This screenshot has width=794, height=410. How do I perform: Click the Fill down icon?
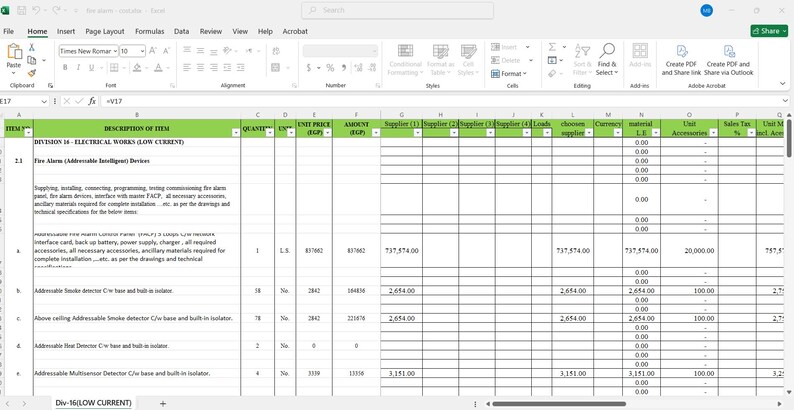click(552, 60)
